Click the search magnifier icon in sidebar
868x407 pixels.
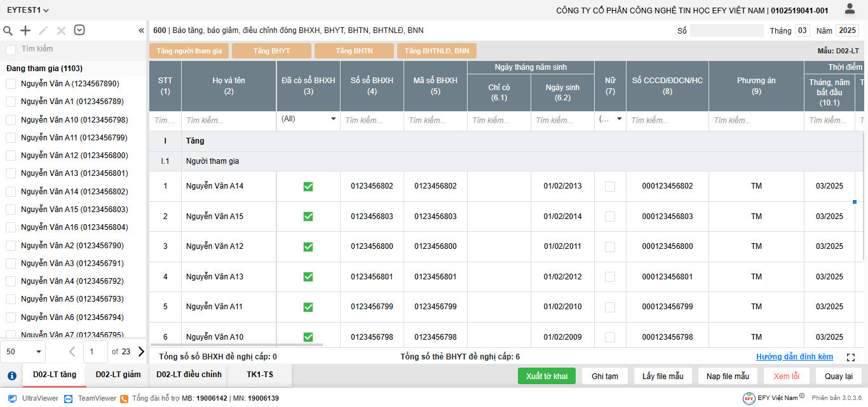click(8, 30)
